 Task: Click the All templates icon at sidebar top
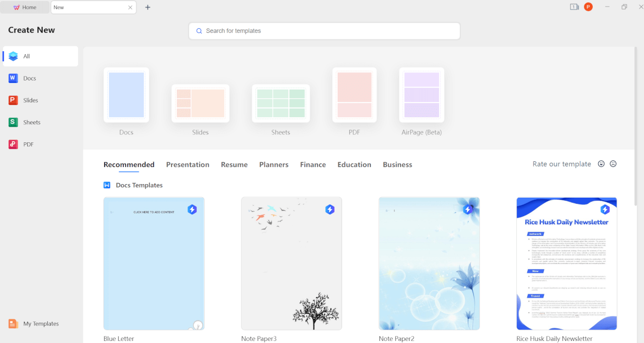tap(14, 56)
